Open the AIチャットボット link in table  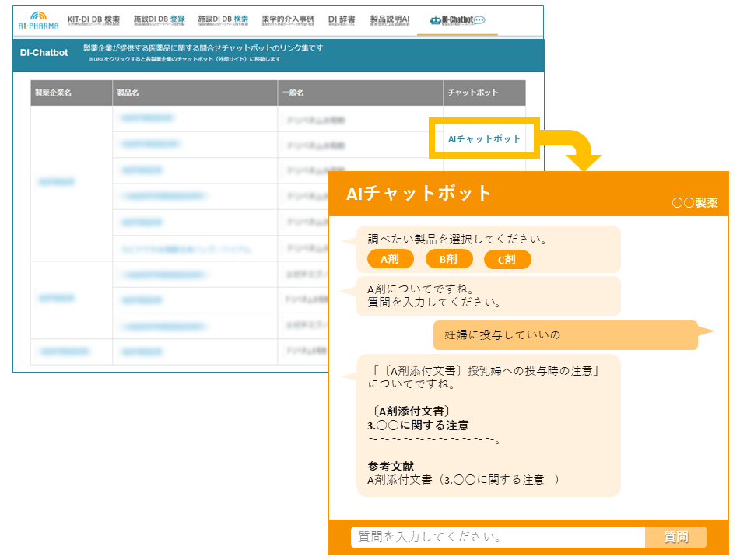[484, 139]
